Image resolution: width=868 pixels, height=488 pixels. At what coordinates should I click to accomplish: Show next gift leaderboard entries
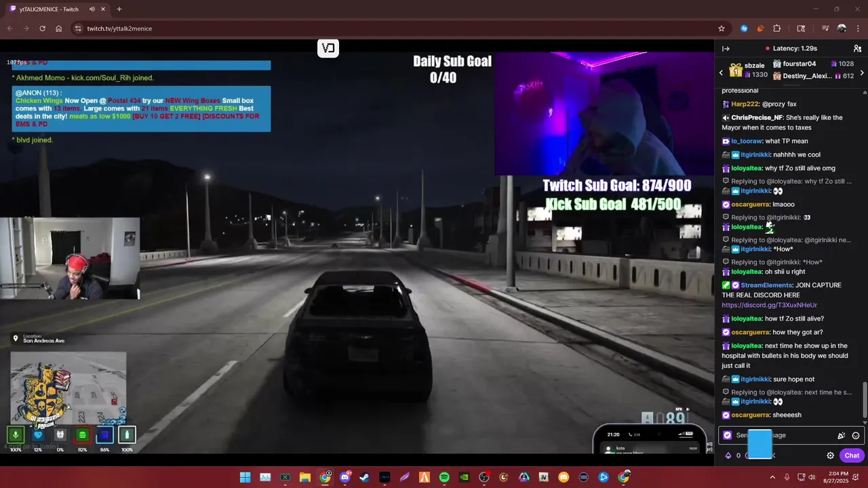[862, 73]
